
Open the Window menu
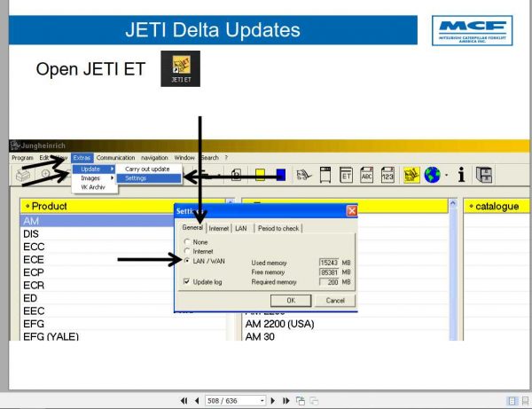(184, 158)
